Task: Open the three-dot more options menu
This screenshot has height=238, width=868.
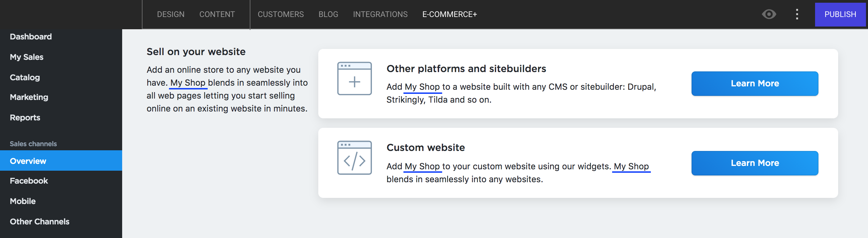Action: click(797, 14)
